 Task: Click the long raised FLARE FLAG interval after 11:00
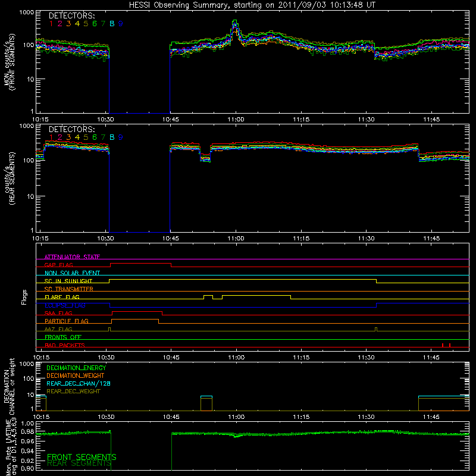256,295
